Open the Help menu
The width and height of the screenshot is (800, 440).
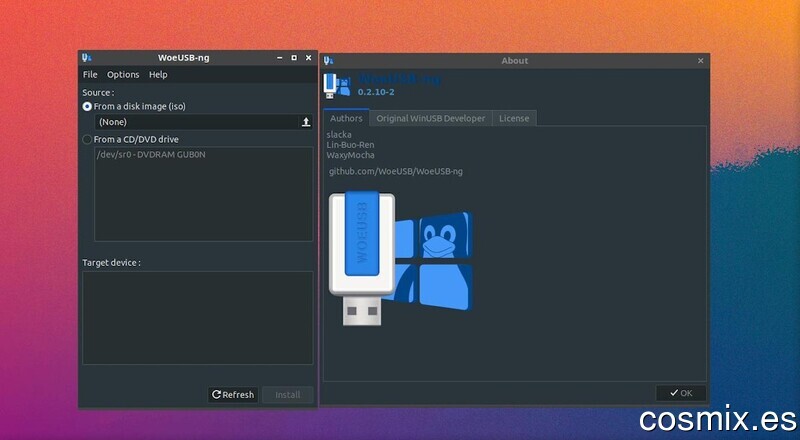click(x=158, y=75)
